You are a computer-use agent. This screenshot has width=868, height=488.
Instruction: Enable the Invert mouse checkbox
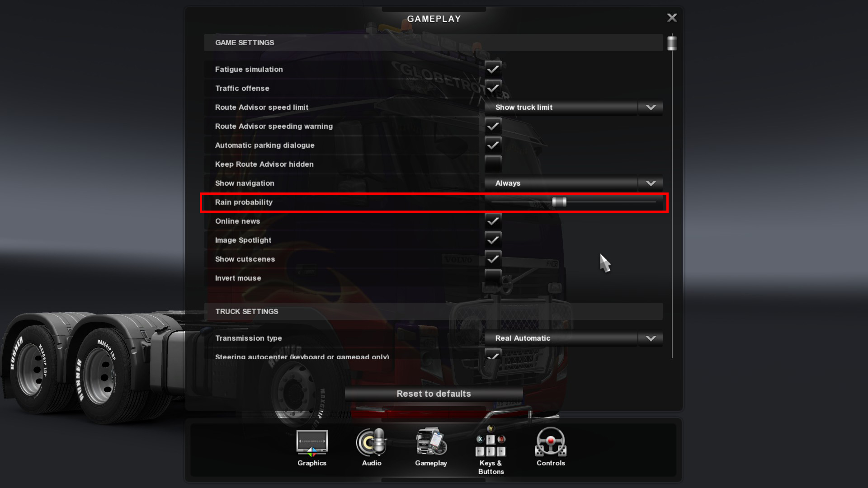(x=493, y=278)
